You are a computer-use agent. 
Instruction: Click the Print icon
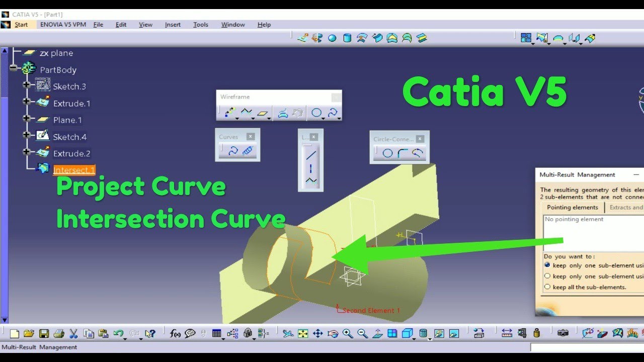[x=58, y=333]
